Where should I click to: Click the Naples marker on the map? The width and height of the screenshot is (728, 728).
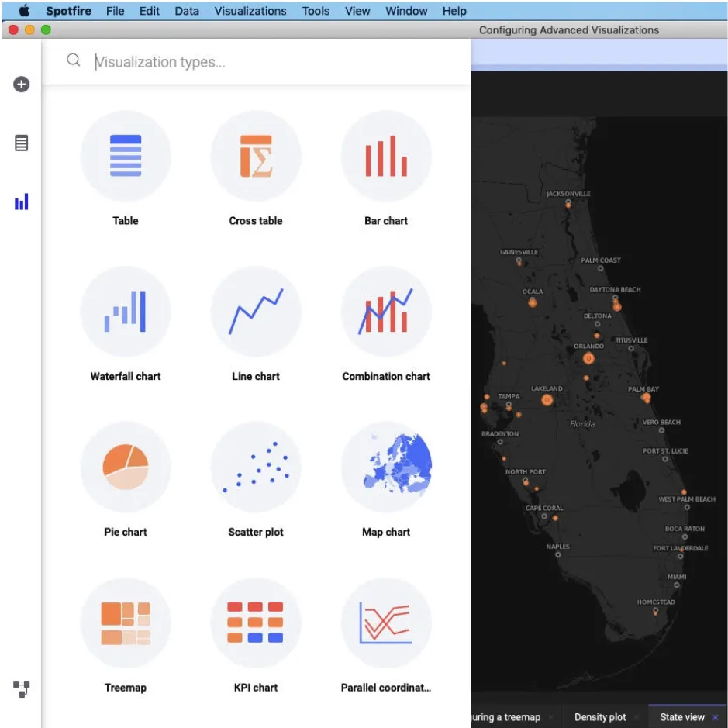557,554
